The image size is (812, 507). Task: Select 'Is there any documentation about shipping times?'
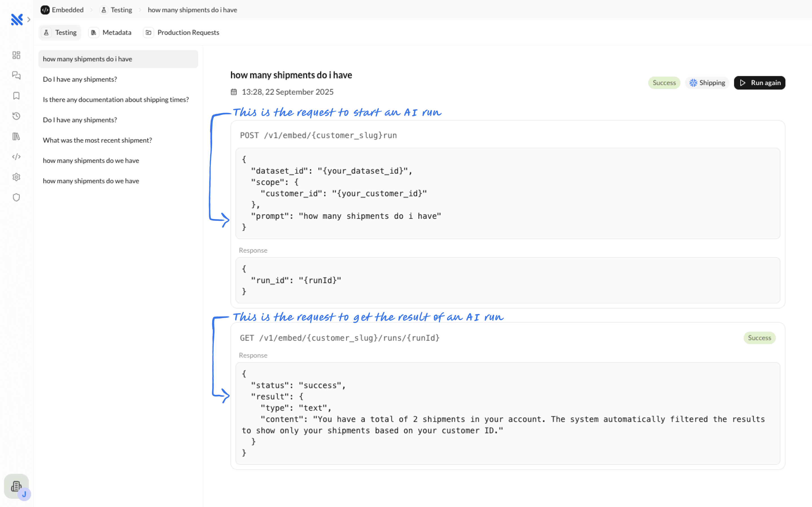[x=116, y=100]
